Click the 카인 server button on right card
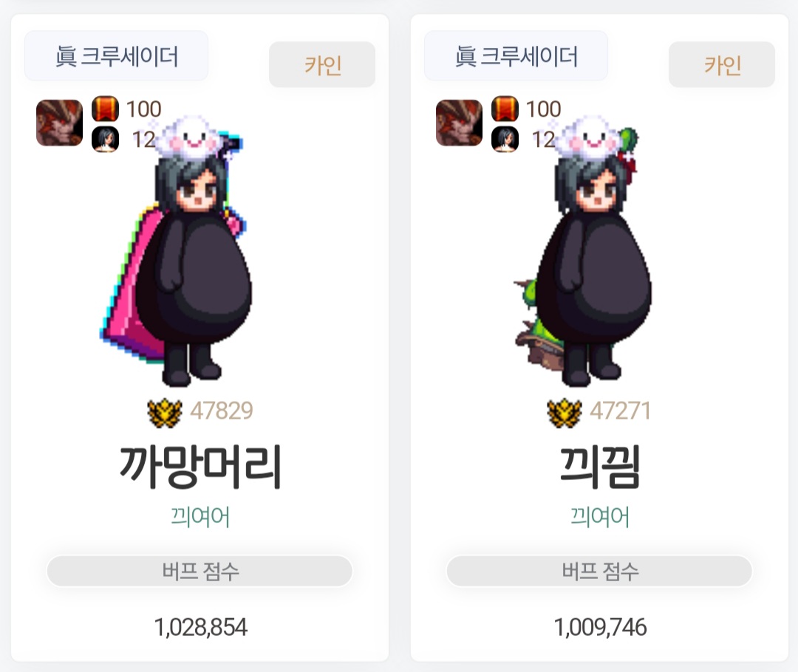798x672 pixels. point(722,64)
